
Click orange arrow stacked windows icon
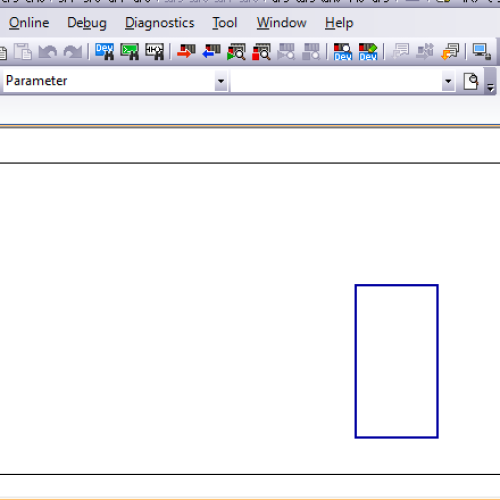pos(450,52)
